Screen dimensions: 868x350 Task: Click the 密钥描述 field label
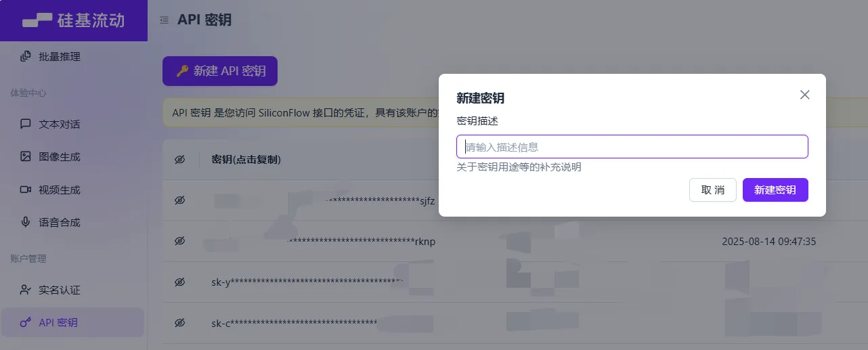[477, 121]
